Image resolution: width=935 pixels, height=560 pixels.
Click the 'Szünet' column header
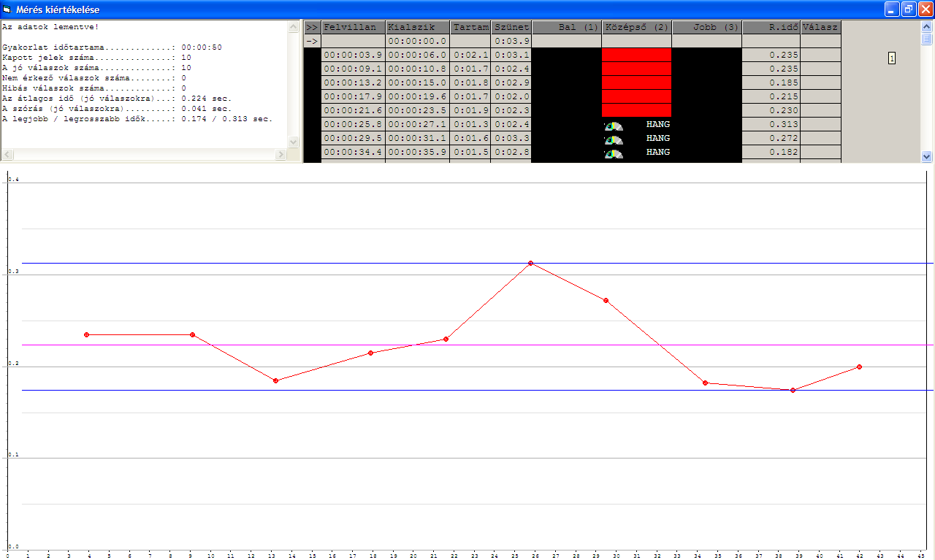point(511,27)
